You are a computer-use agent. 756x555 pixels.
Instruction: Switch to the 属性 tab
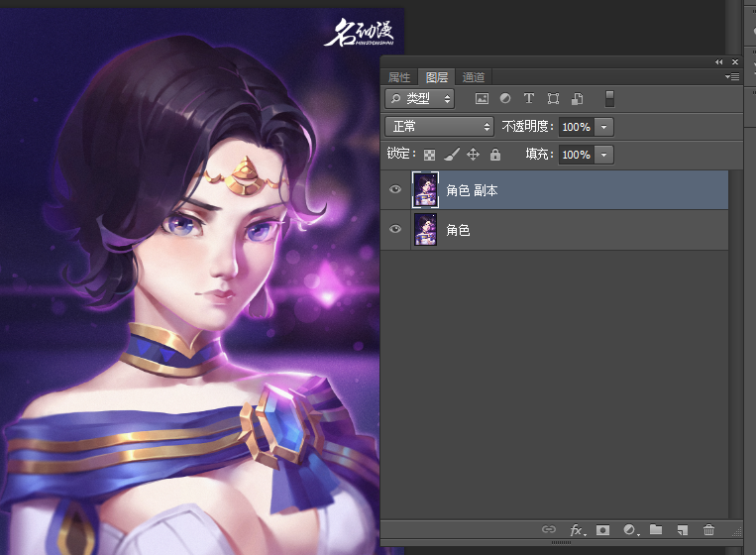399,77
